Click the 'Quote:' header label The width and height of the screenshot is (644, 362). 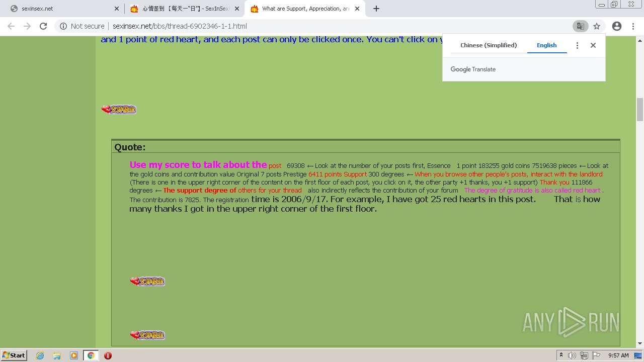tap(130, 147)
